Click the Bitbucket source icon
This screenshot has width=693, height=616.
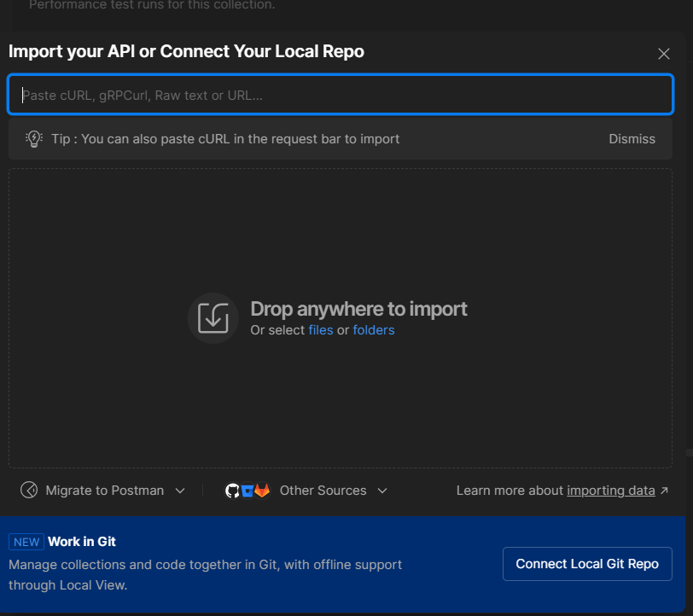pos(247,491)
